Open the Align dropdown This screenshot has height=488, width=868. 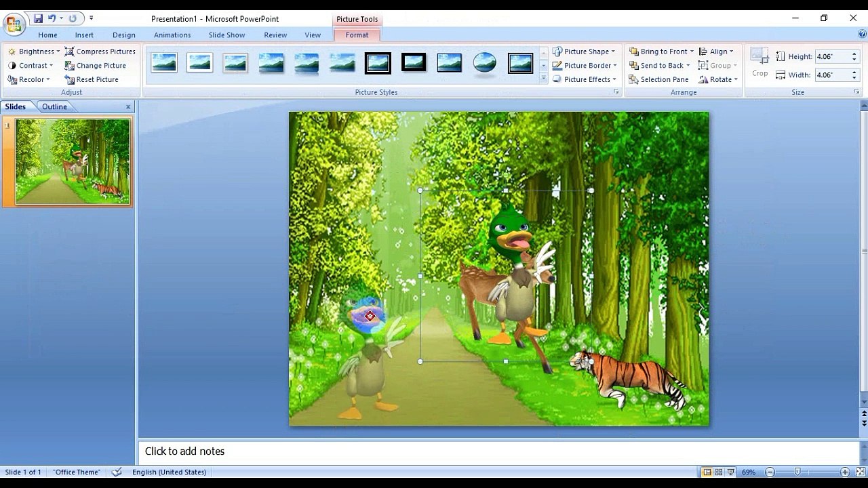tap(716, 52)
